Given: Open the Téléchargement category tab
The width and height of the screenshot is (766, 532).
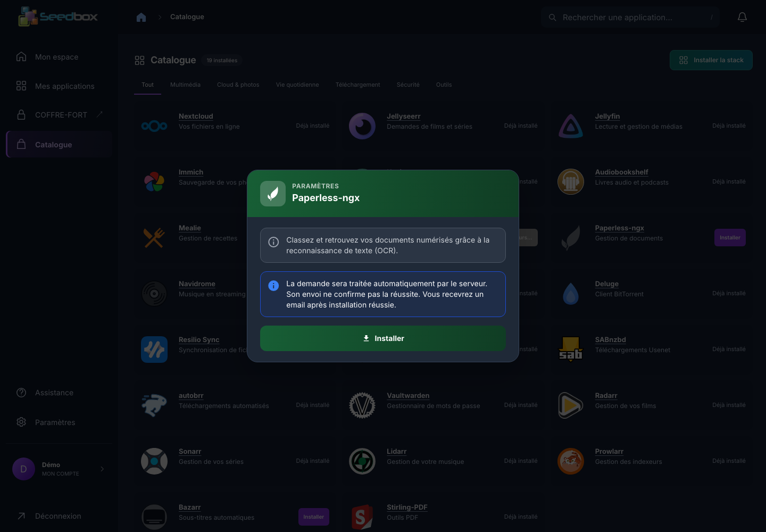Looking at the screenshot, I should coord(357,85).
